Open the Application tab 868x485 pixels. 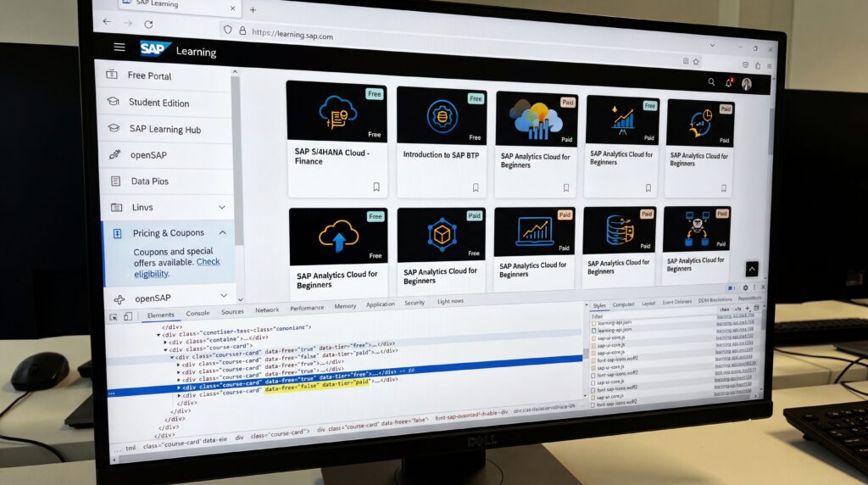[381, 304]
